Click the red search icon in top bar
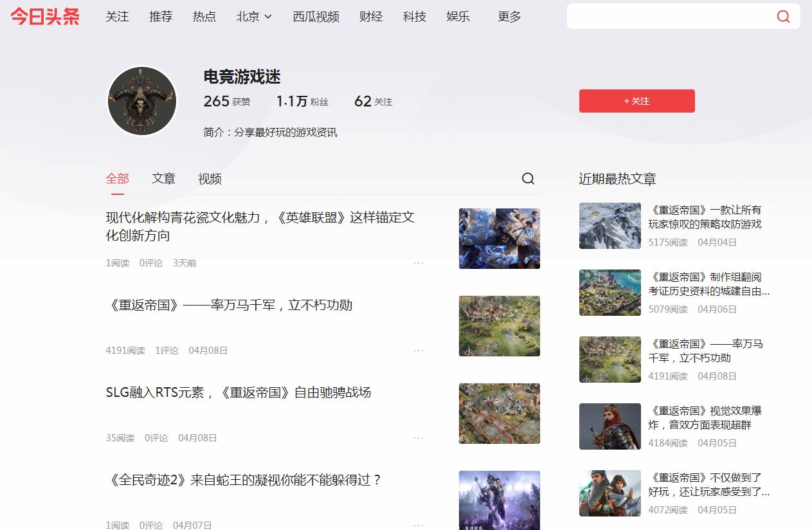Screen dimensions: 812x530 (783, 17)
